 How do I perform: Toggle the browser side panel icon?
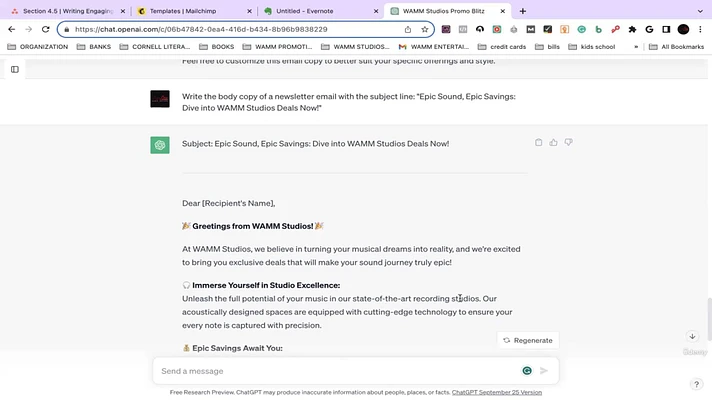tap(666, 30)
